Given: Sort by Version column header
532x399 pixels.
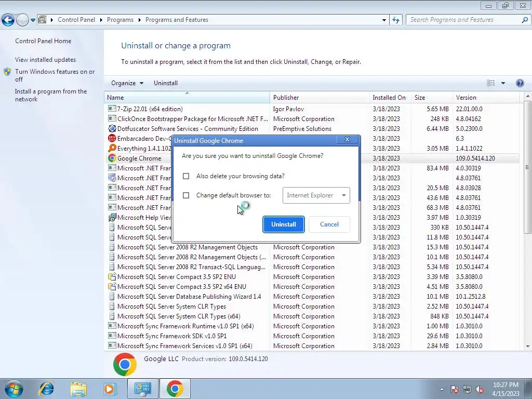Looking at the screenshot, I should click(x=486, y=97).
